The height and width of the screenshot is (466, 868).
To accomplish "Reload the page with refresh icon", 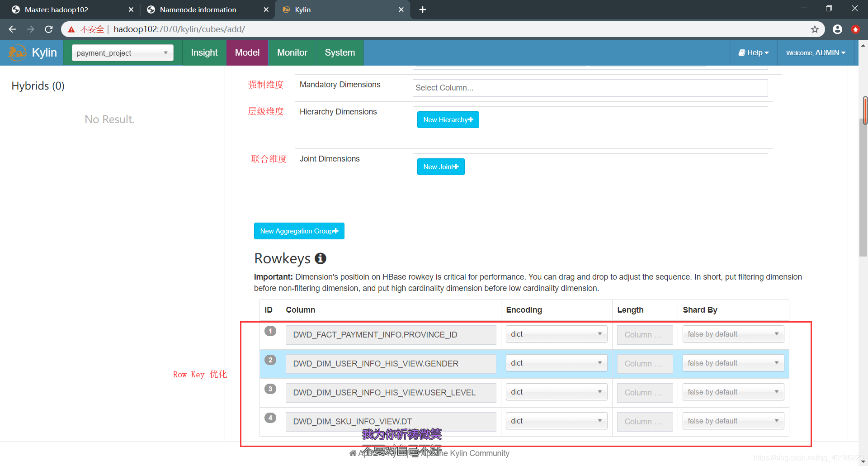I will [49, 29].
